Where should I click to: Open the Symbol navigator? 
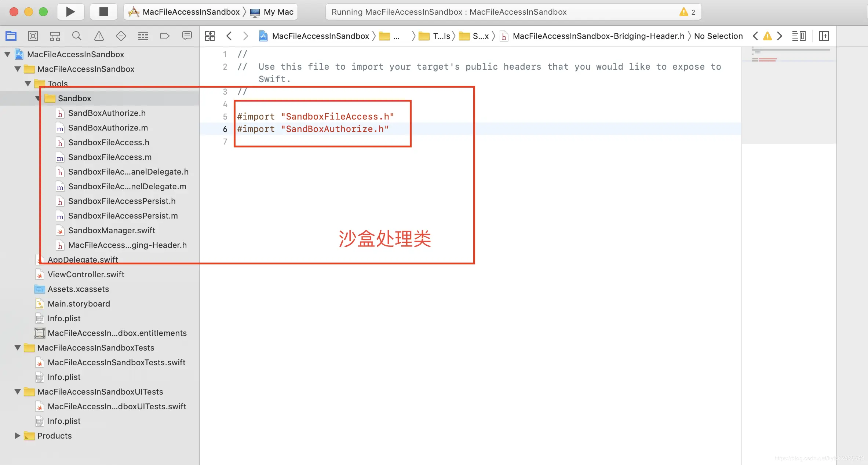[55, 36]
